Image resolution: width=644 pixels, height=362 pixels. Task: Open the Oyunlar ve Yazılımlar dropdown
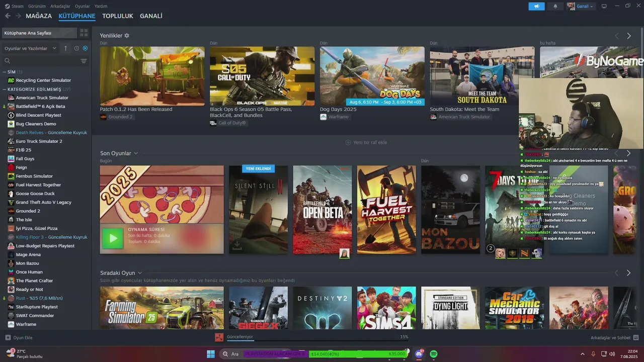pos(31,48)
